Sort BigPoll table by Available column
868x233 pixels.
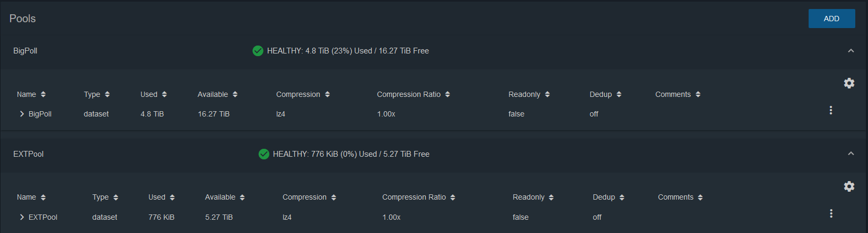(217, 94)
